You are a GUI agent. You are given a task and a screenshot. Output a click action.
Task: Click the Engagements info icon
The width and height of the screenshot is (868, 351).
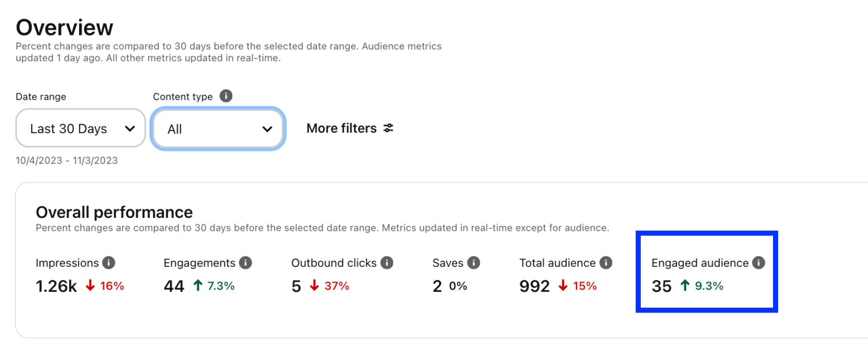(x=245, y=262)
